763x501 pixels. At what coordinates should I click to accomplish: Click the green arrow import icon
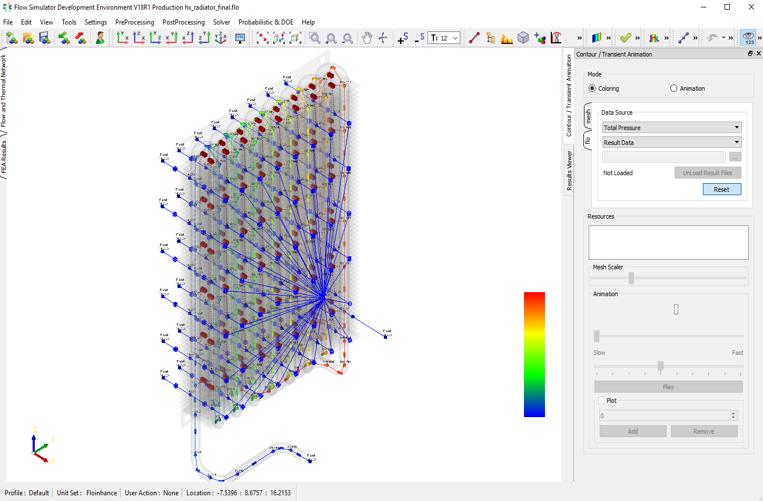[x=64, y=38]
